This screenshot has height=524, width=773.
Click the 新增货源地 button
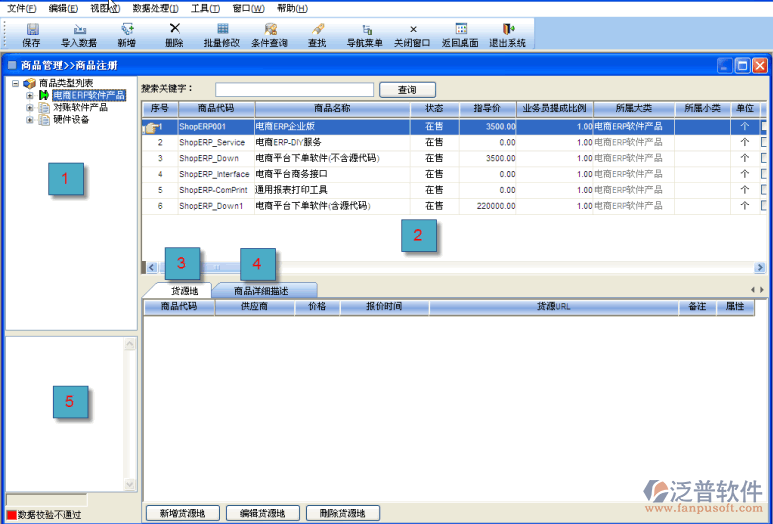click(x=182, y=513)
